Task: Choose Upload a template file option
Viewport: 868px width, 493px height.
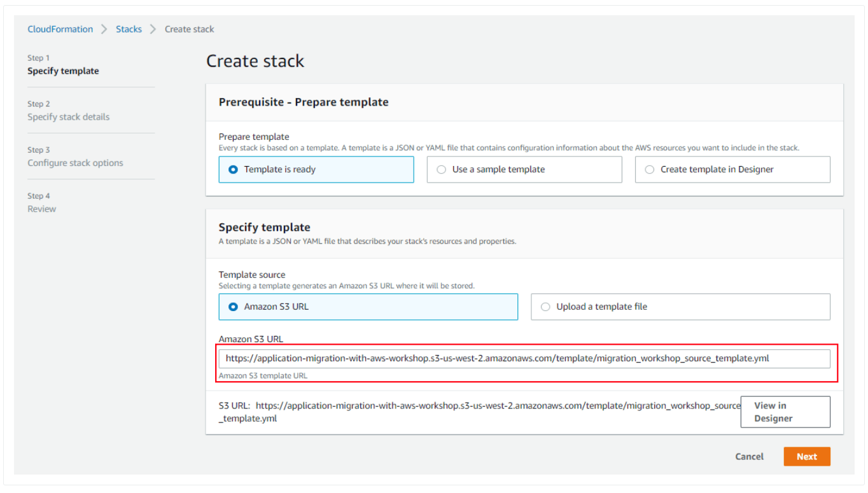Action: pyautogui.click(x=680, y=307)
